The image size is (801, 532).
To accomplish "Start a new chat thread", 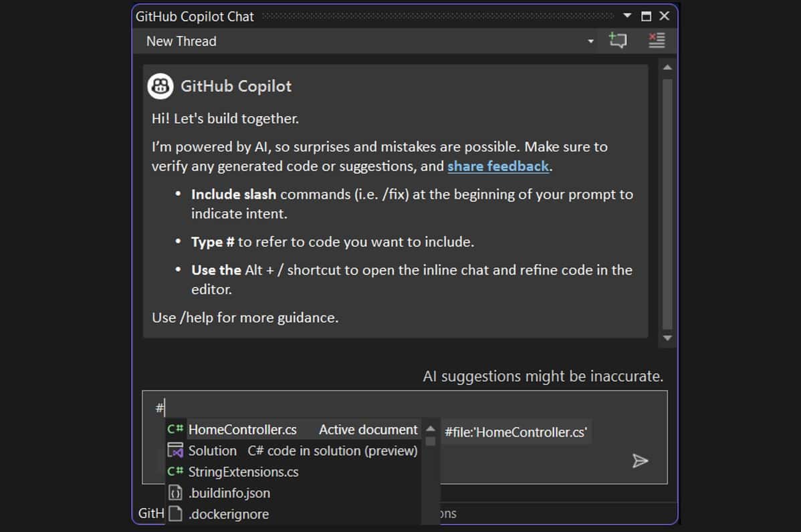I will [x=617, y=40].
